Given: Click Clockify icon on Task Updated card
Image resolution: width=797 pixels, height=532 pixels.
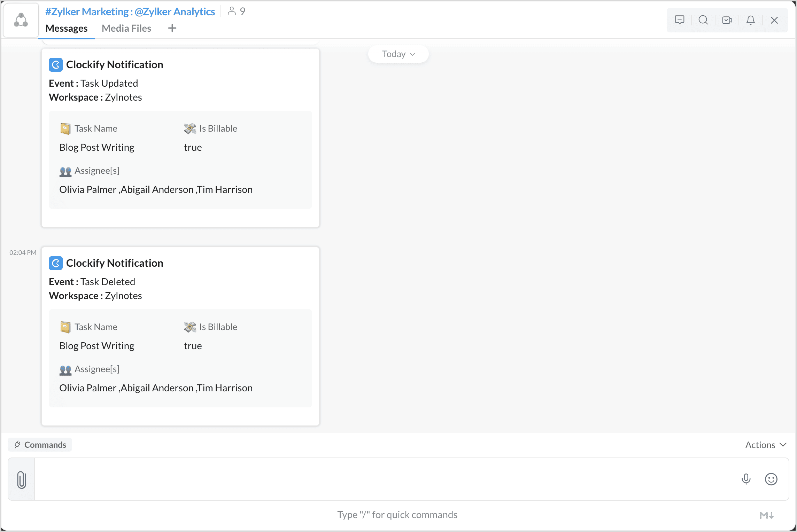Looking at the screenshot, I should pos(56,65).
